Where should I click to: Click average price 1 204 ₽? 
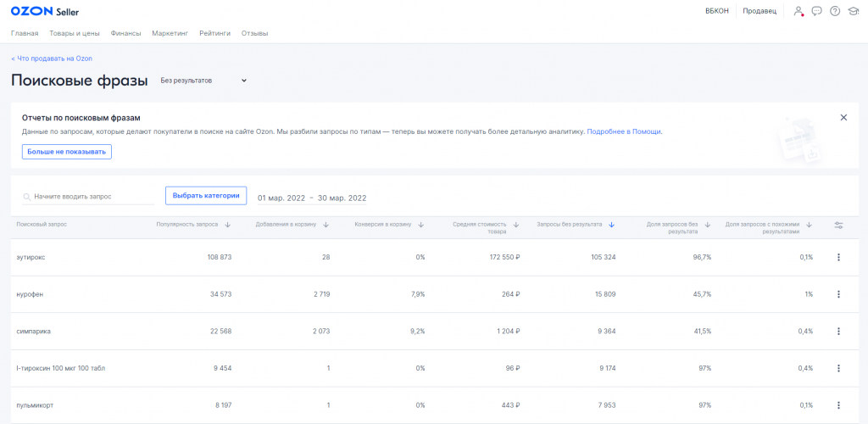(x=508, y=331)
